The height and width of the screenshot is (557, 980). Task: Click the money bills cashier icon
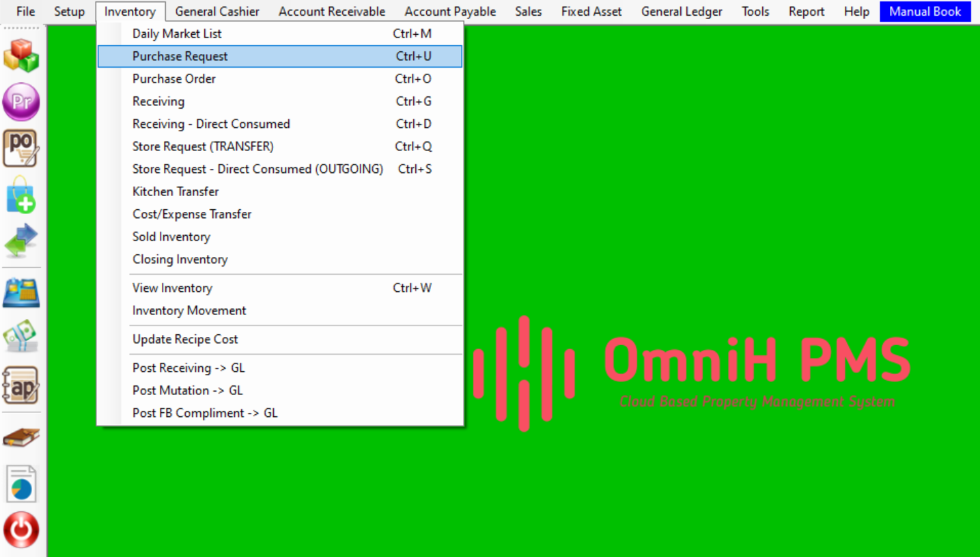point(21,337)
